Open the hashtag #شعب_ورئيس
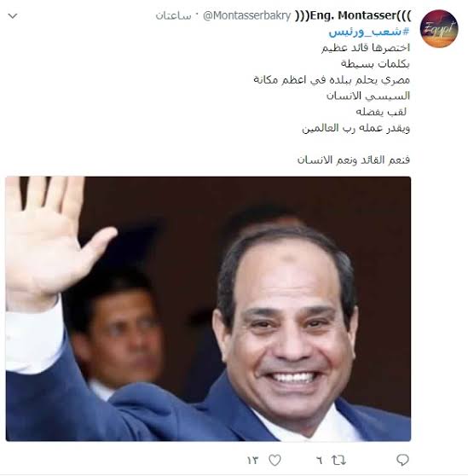 [x=369, y=32]
